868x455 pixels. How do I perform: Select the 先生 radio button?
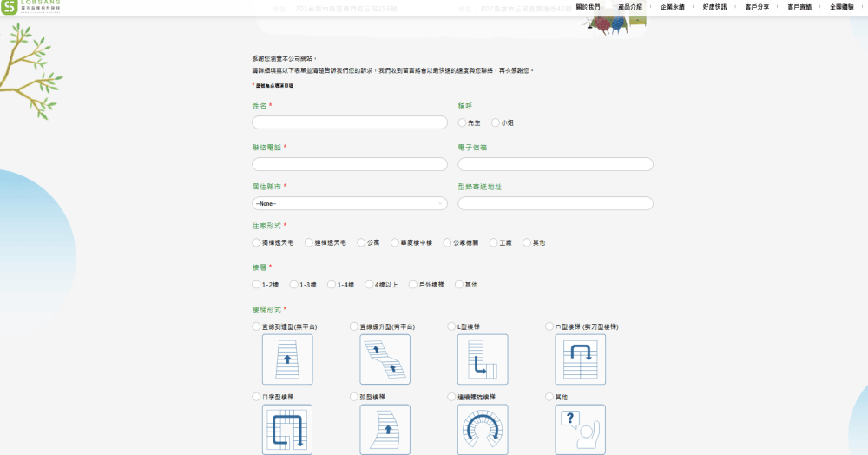462,122
